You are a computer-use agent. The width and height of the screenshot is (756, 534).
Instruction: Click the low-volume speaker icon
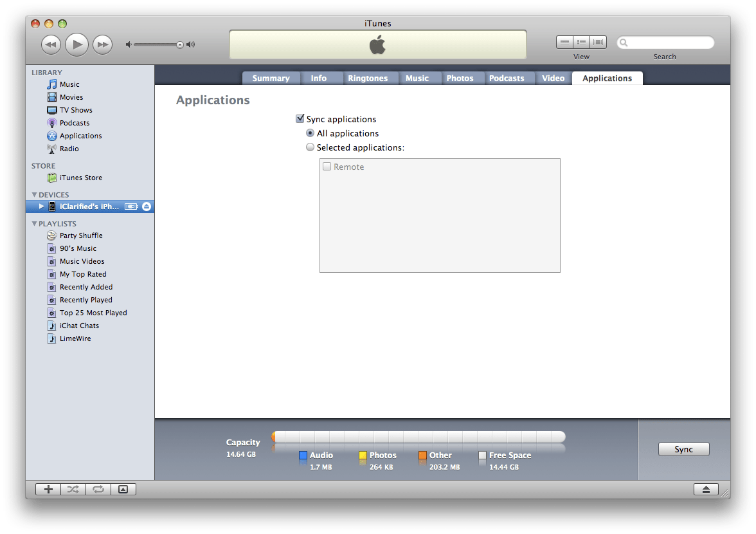(x=129, y=44)
